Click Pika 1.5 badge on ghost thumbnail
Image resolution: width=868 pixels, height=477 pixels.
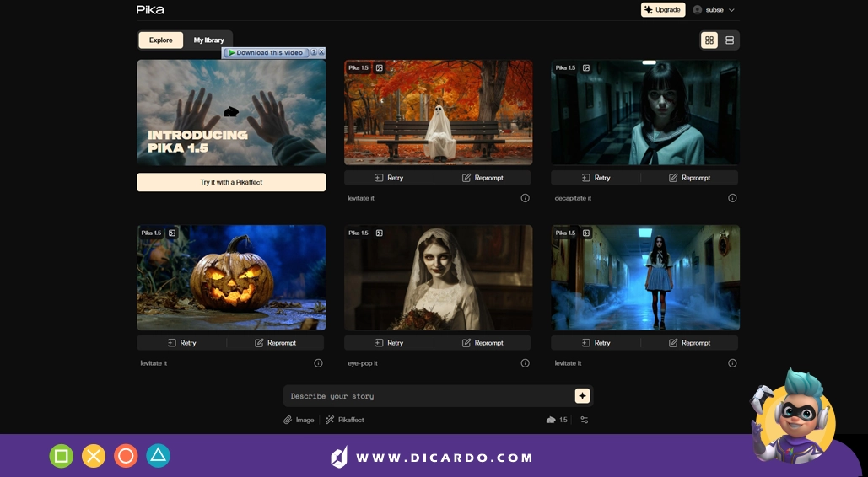pos(359,68)
